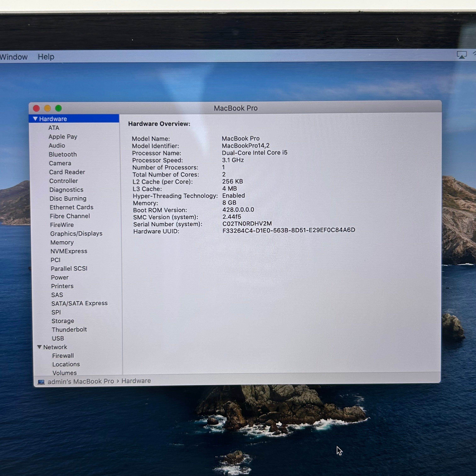Select Firewall under Network

[x=63, y=356]
